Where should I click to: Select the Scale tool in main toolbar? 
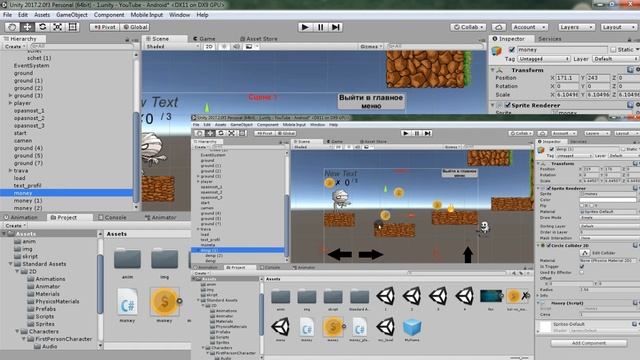pos(57,27)
